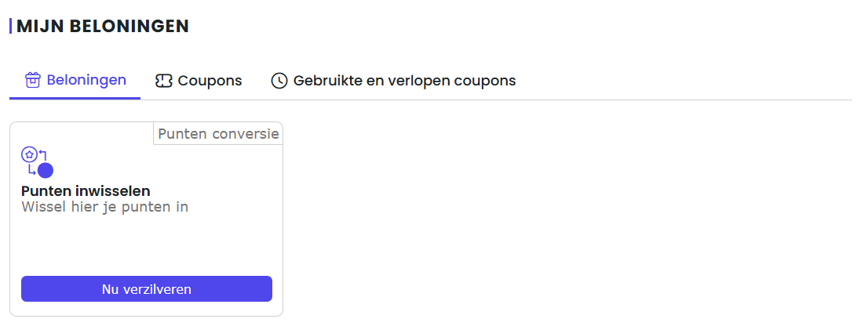Click the Punten conversie badge
The image size is (868, 326).
[x=218, y=134]
